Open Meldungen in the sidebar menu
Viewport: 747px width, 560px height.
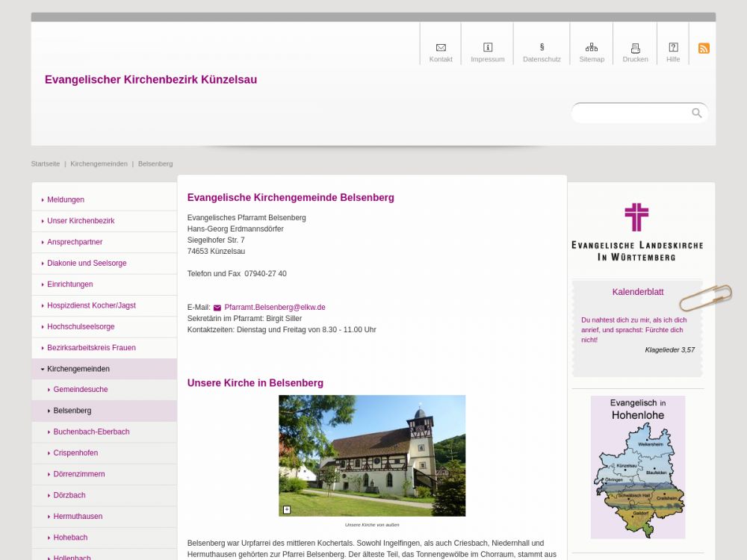(66, 200)
